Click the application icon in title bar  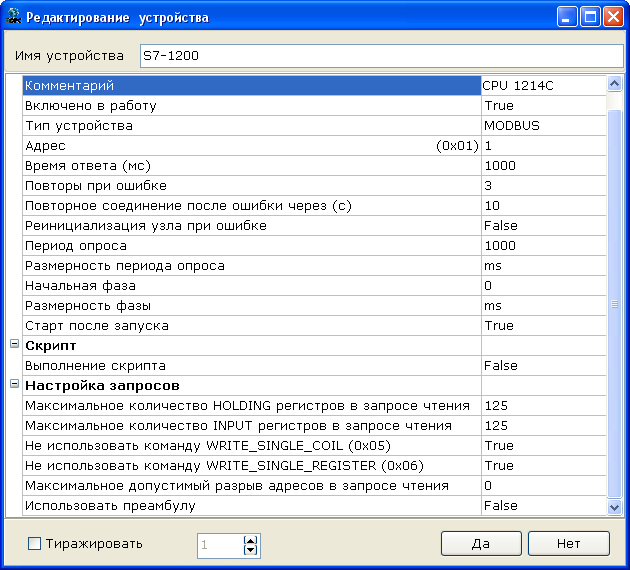click(x=13, y=17)
